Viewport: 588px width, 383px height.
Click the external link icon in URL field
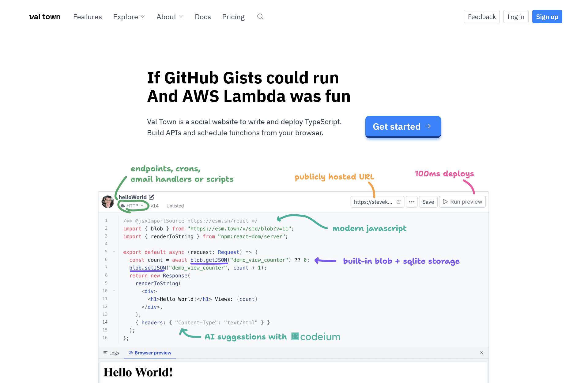pyautogui.click(x=398, y=202)
